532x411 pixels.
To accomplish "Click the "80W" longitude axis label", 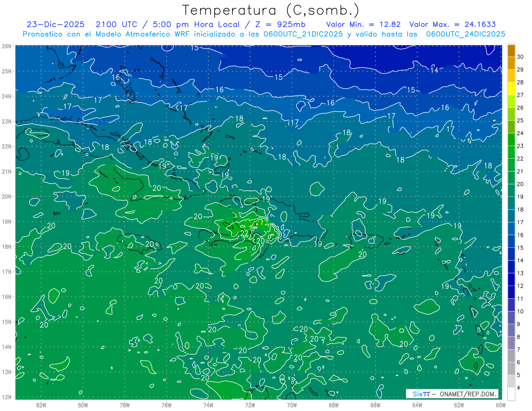I will [83, 405].
